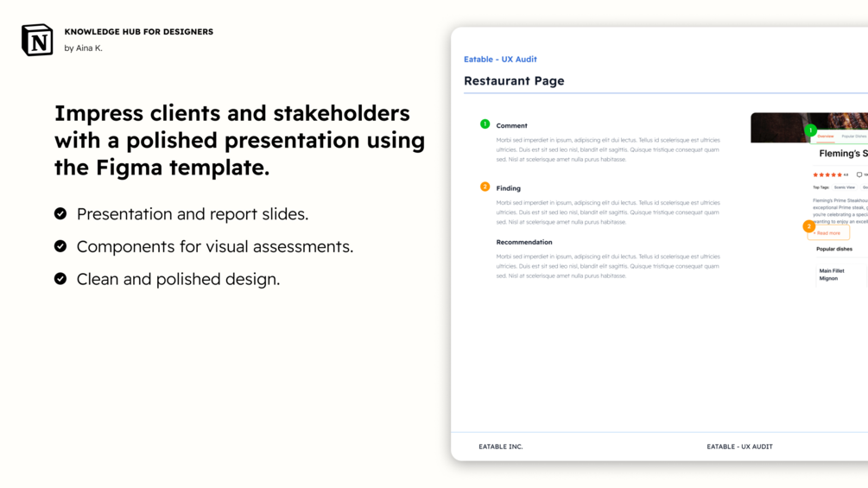Click the 'Presentation and report slides.' text
Screen dimensions: 868x488
(x=193, y=214)
